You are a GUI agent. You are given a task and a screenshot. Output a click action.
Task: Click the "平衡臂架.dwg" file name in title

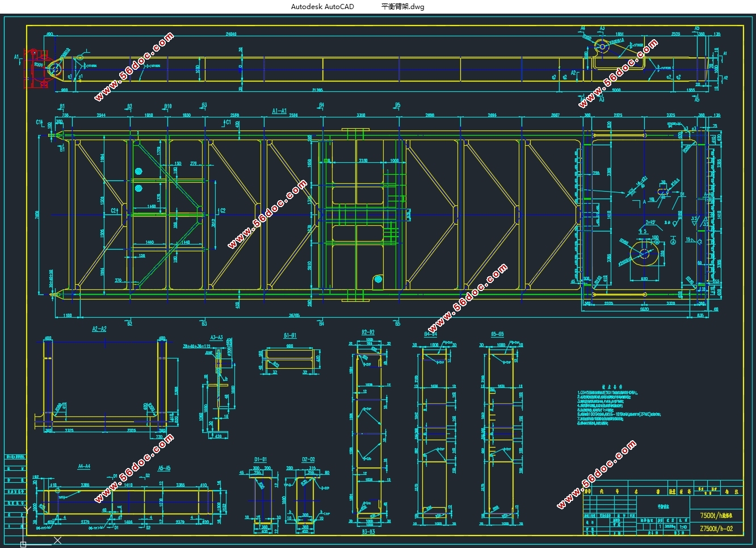coord(402,7)
